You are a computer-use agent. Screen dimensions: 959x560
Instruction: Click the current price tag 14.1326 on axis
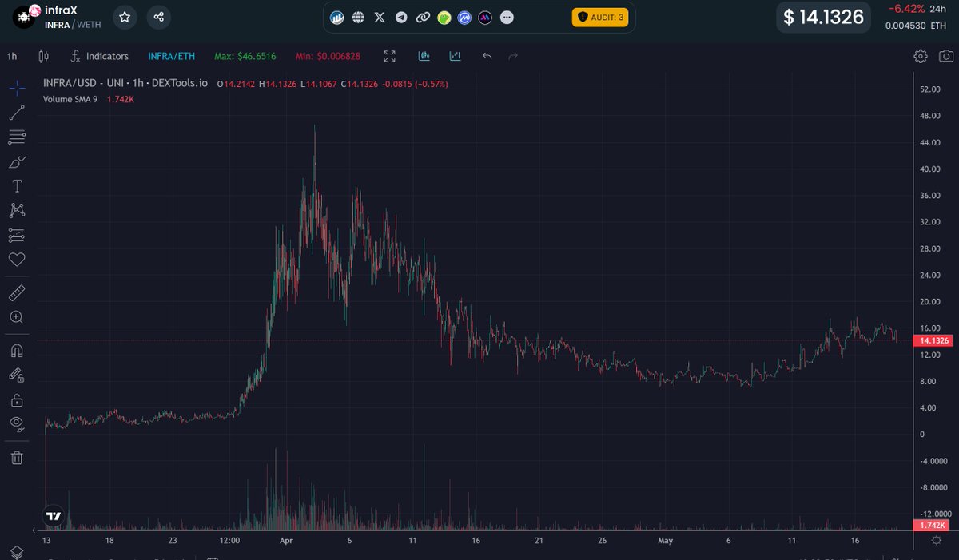933,341
